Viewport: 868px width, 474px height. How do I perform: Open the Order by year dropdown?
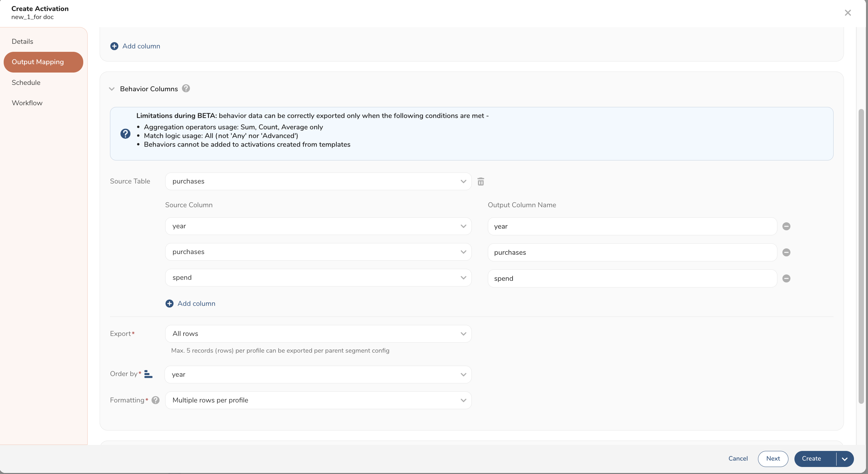(318, 375)
